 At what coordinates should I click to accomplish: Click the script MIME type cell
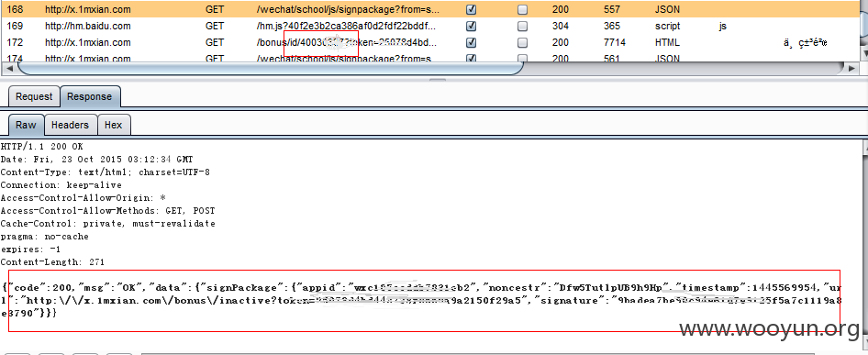click(x=667, y=26)
